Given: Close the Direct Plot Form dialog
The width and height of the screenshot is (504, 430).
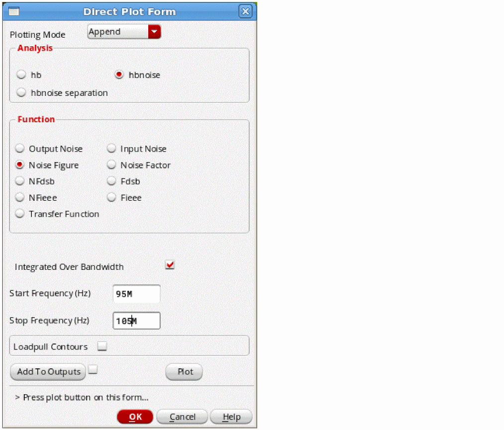Looking at the screenshot, I should [x=246, y=11].
